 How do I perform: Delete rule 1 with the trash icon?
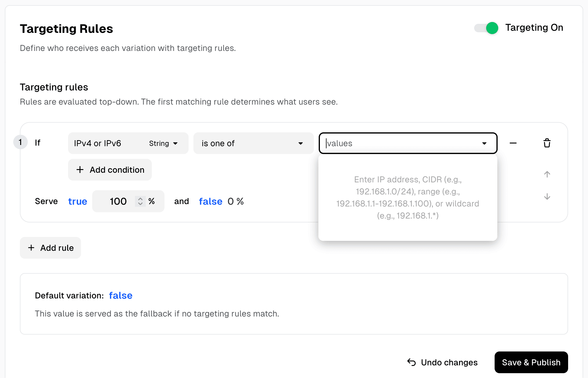click(x=547, y=143)
